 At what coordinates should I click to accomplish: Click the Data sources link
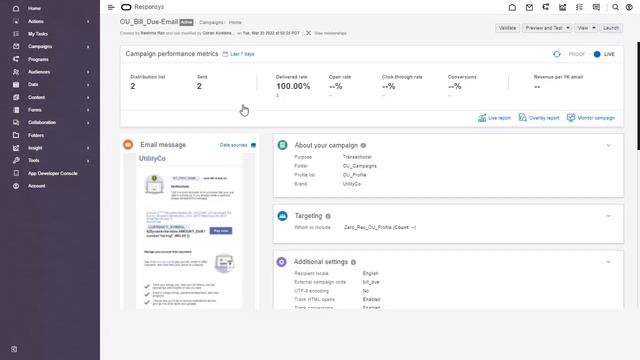click(x=233, y=145)
